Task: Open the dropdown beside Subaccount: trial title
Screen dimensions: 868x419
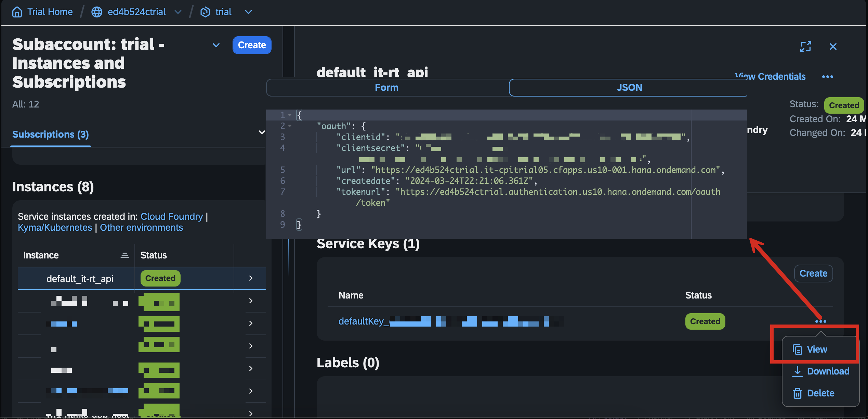Action: click(215, 45)
